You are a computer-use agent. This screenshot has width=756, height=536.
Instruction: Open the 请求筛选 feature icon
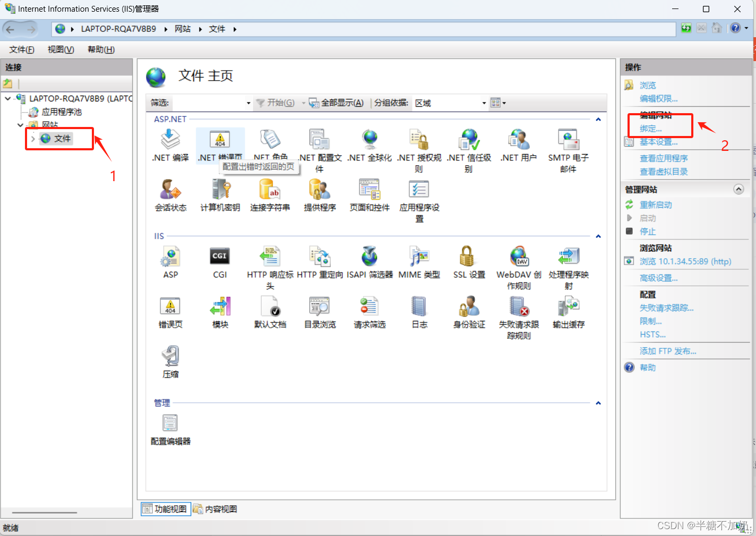[370, 307]
